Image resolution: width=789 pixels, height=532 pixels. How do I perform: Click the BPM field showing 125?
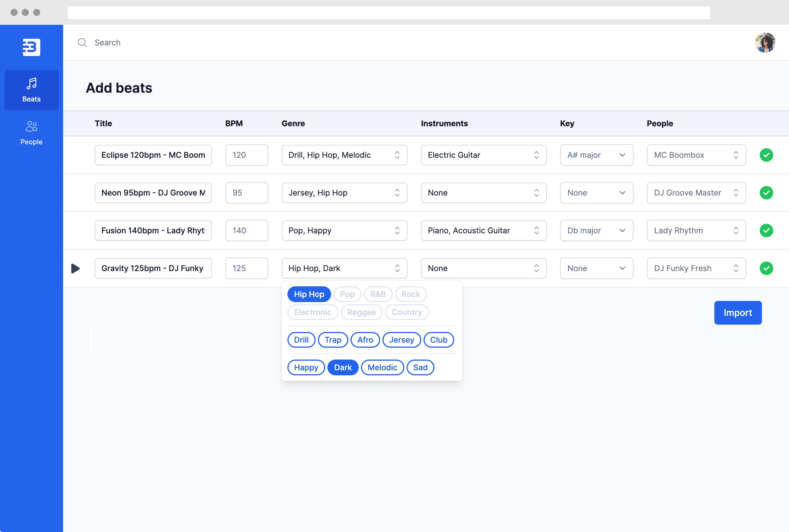click(247, 268)
